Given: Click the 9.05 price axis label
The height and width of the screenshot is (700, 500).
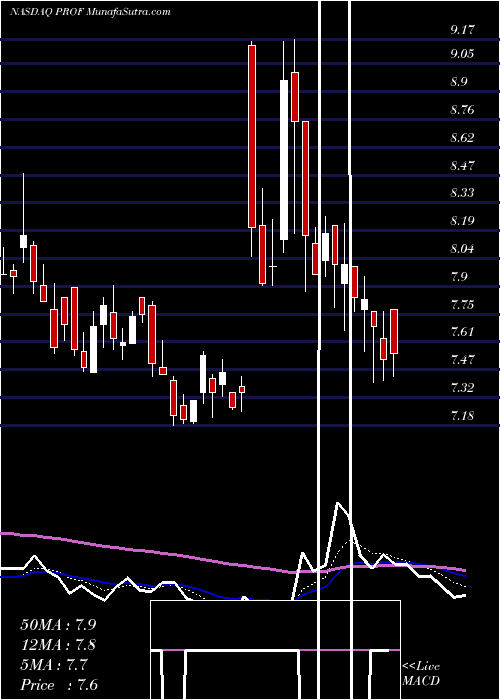Looking at the screenshot, I should click(462, 54).
